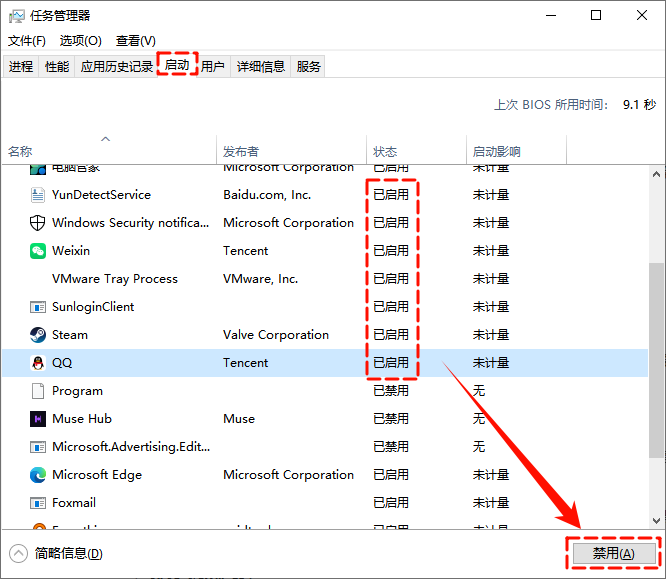
Task: Switch to the 应用历史记录 tab
Action: click(x=116, y=66)
